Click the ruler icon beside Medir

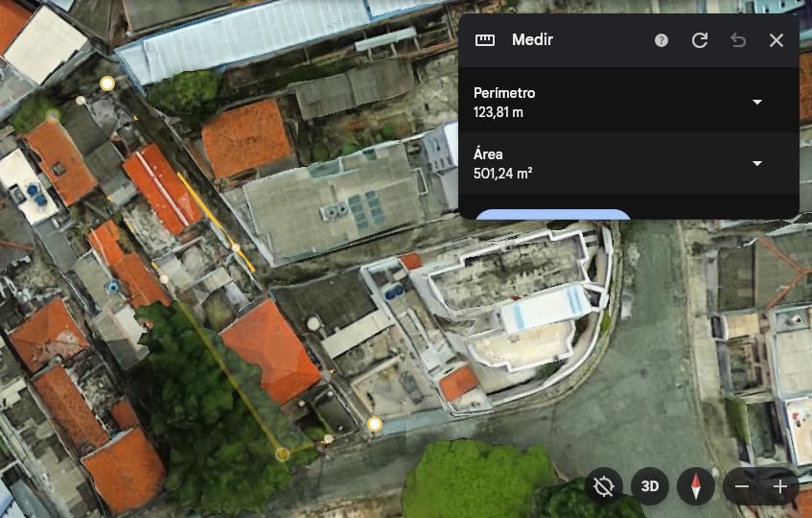[485, 40]
